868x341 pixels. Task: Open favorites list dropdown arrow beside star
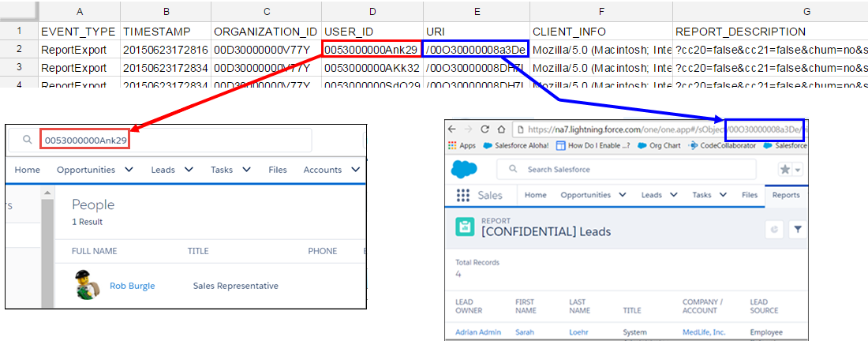(798, 170)
